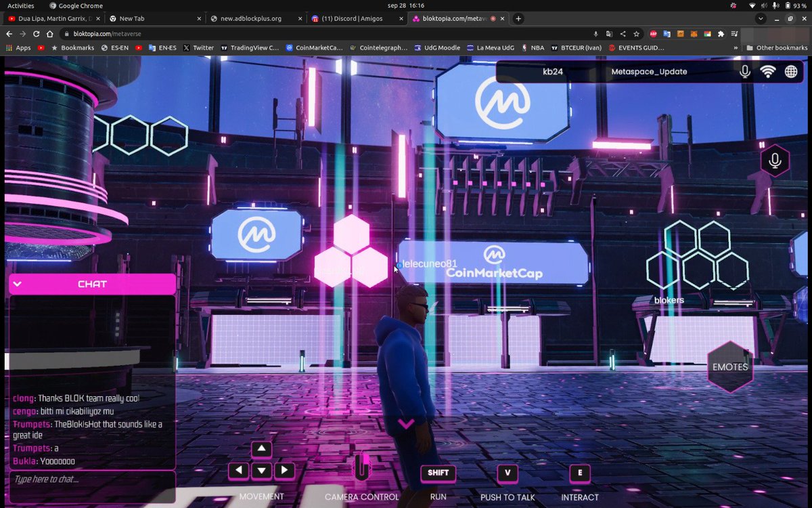812x508 pixels.
Task: Switch to the New Tab browser tab
Action: (154, 18)
